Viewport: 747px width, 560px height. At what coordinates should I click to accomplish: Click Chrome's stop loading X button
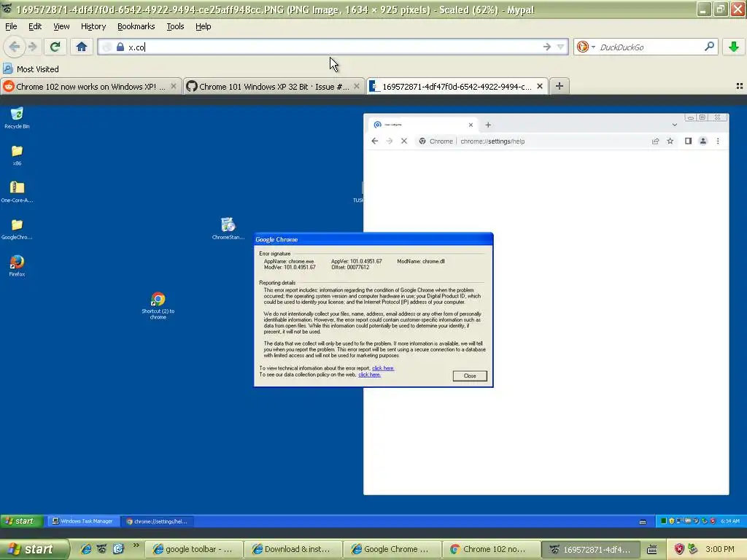pyautogui.click(x=404, y=141)
